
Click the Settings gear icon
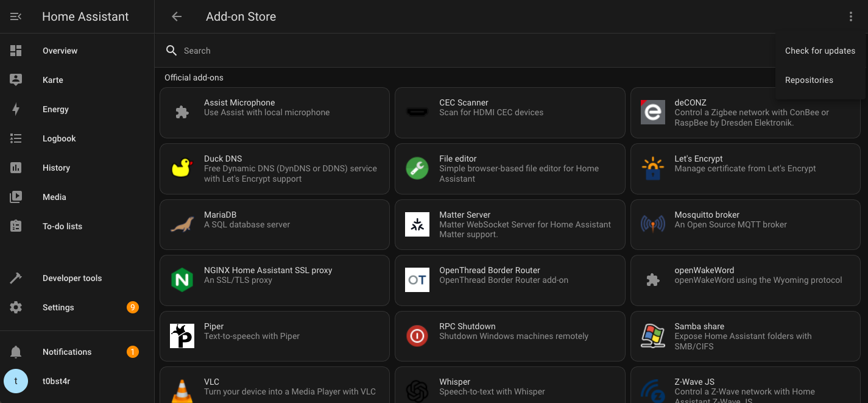pyautogui.click(x=16, y=307)
